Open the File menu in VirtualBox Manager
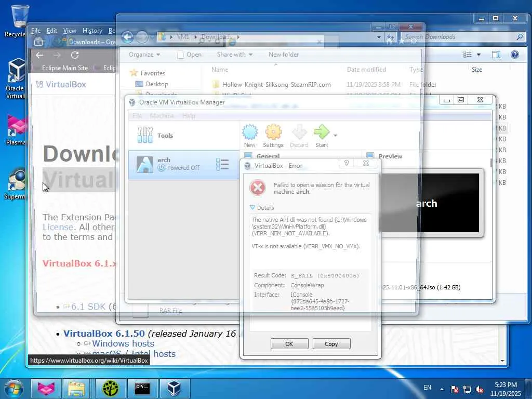The width and height of the screenshot is (532, 399). tap(137, 116)
